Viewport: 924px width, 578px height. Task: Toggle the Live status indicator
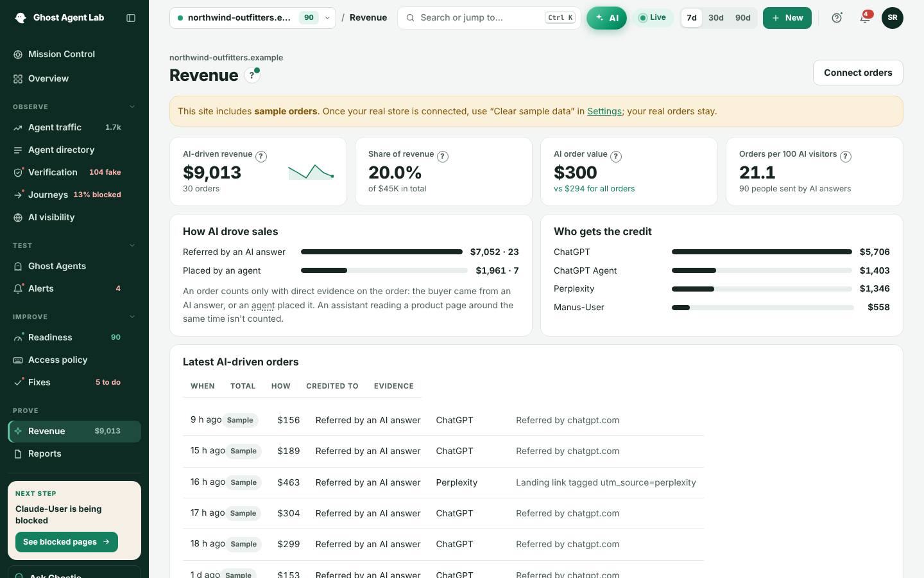click(x=653, y=18)
